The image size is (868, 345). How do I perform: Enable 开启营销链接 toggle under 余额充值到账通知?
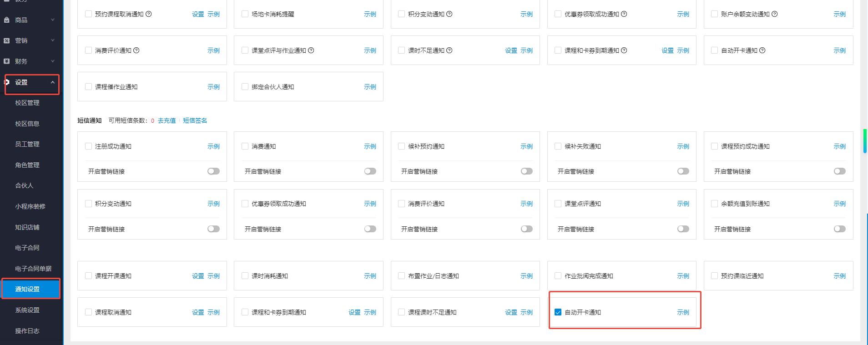(x=839, y=229)
